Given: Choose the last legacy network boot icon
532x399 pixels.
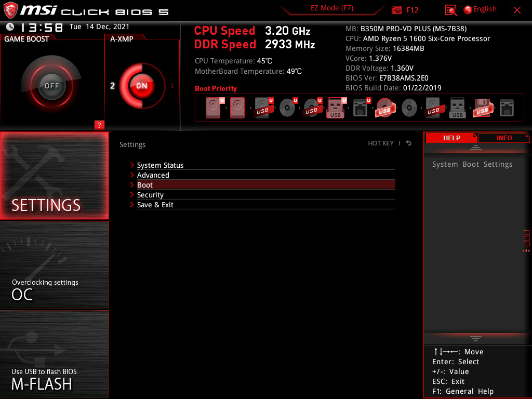Looking at the screenshot, I should [x=507, y=108].
